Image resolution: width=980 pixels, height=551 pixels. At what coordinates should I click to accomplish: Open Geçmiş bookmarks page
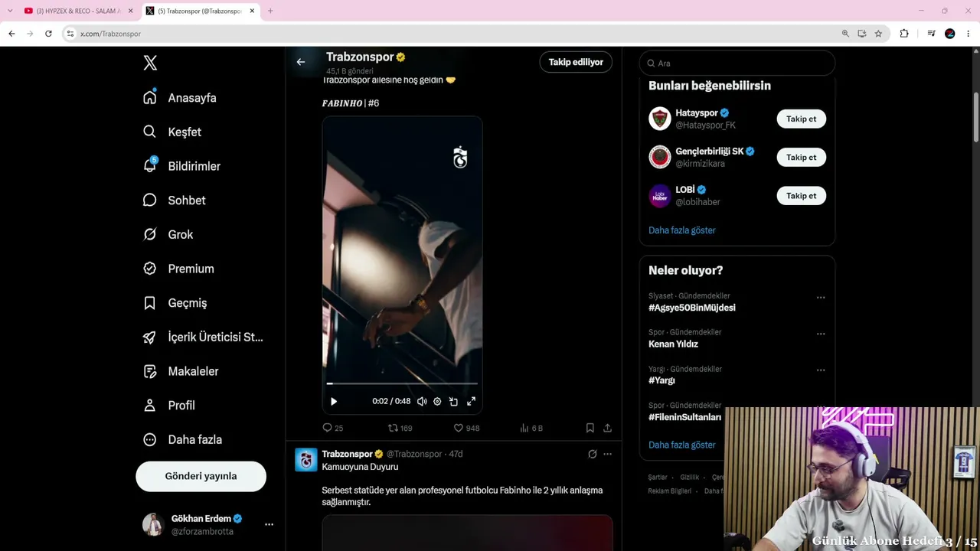click(175, 303)
